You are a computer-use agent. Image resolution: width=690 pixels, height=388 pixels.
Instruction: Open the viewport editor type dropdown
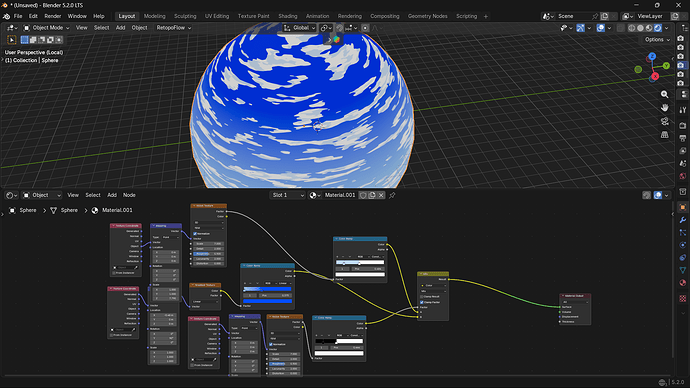12,28
